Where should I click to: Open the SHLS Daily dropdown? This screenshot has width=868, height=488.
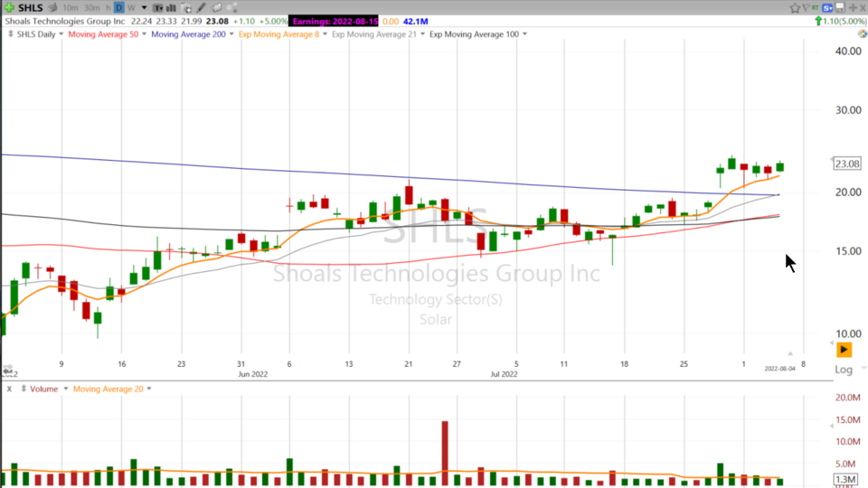tap(61, 34)
